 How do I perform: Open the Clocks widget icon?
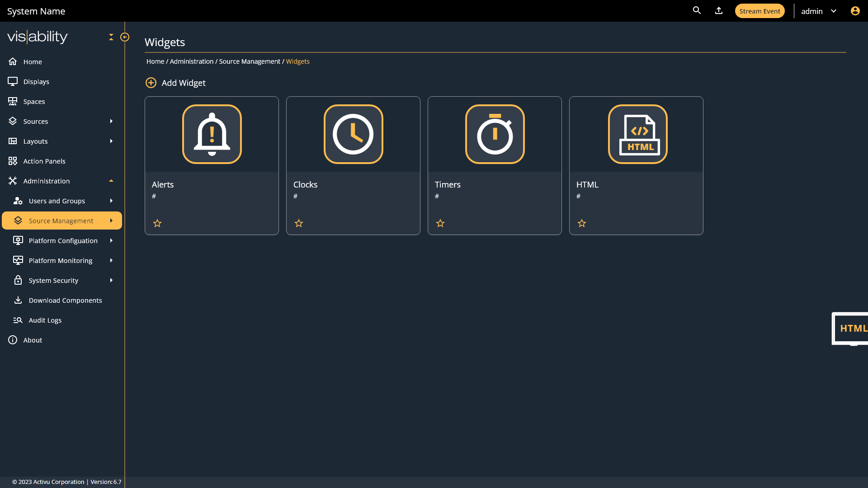pyautogui.click(x=353, y=134)
